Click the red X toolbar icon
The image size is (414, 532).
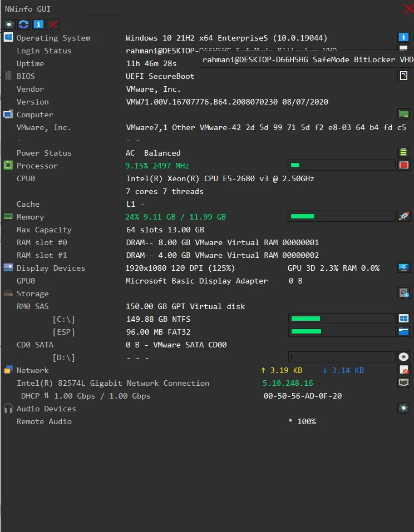tap(53, 24)
